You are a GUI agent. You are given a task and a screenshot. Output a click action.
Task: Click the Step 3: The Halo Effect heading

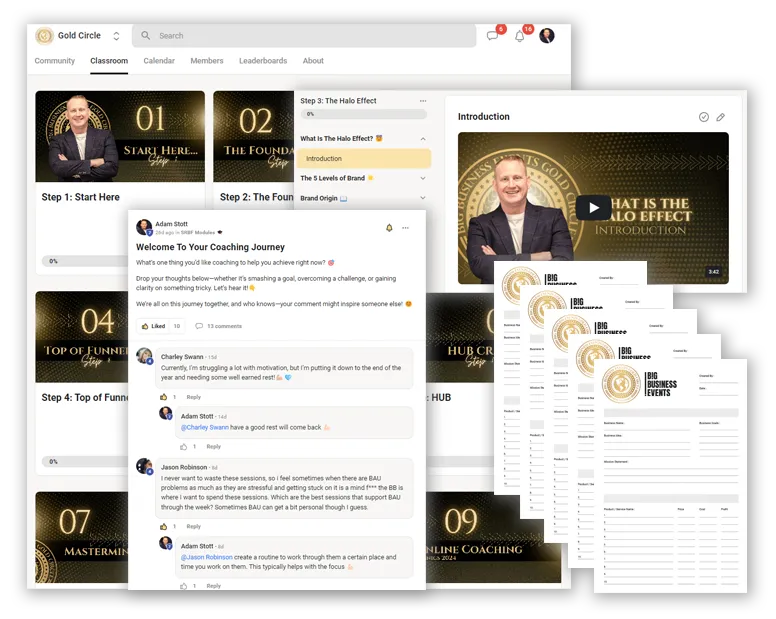click(x=338, y=100)
